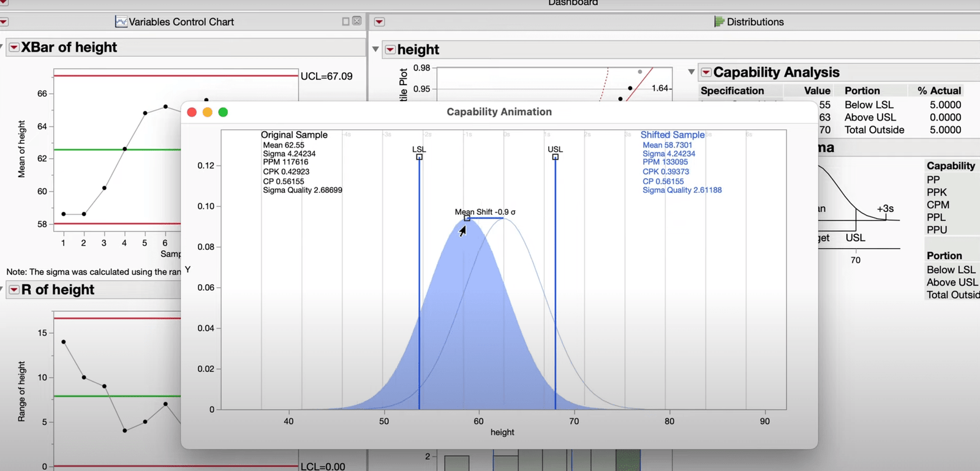Open the Capability Analysis red triangle menu
The image size is (980, 471).
pos(706,72)
